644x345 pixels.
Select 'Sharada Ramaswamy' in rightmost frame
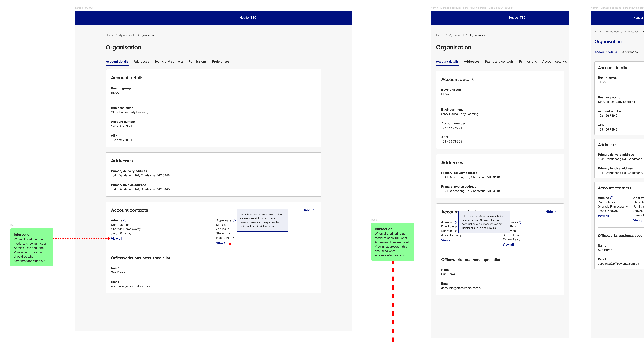click(x=613, y=206)
